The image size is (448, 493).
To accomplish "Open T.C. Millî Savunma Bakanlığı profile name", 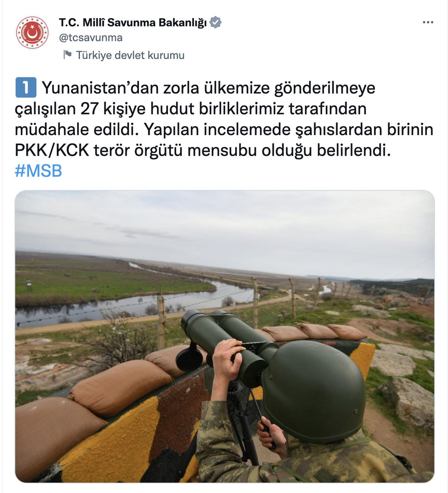I will point(133,22).
